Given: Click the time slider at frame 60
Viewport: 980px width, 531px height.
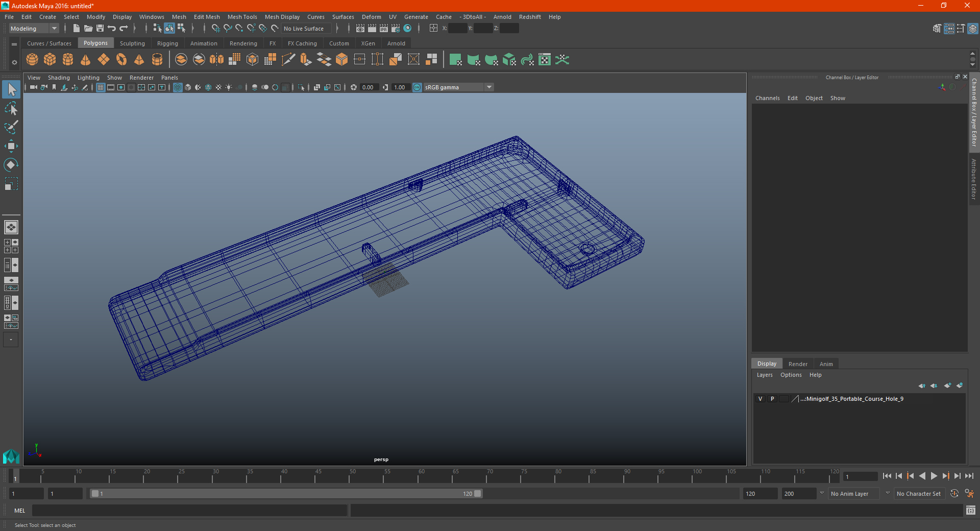Looking at the screenshot, I should click(418, 476).
